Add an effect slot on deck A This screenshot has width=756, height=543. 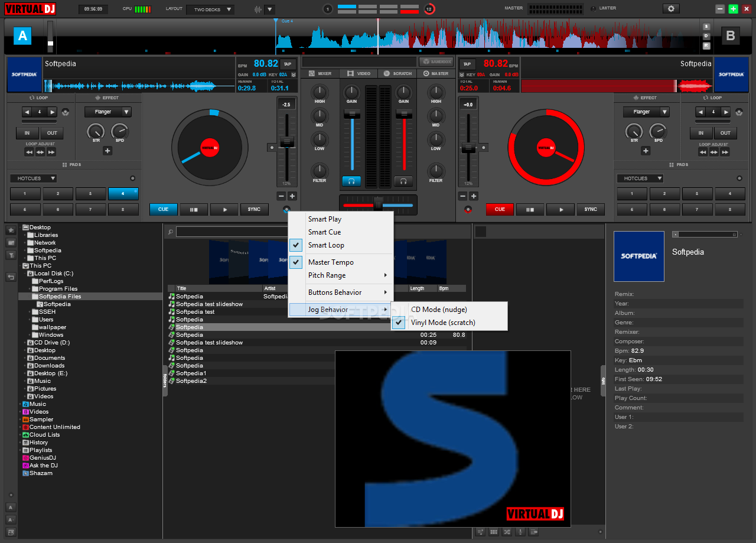pos(107,151)
